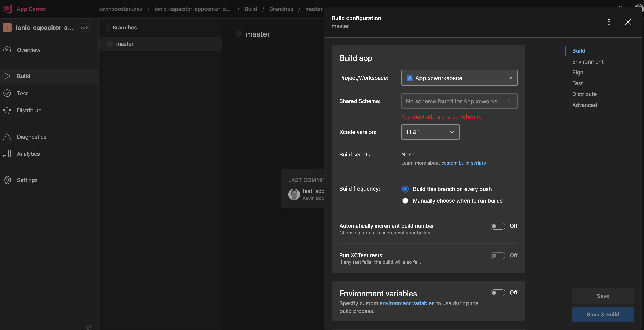Open the environment variables link
The image size is (644, 330).
pos(407,303)
